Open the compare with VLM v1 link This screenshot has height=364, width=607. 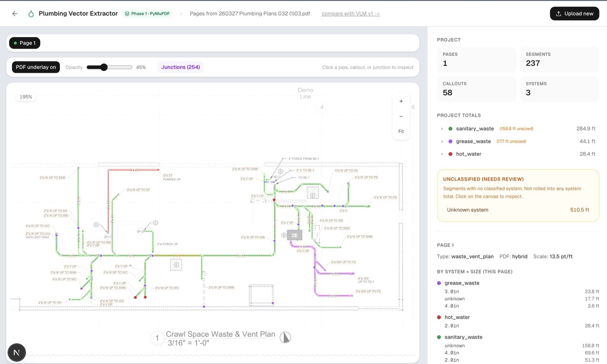coord(351,14)
